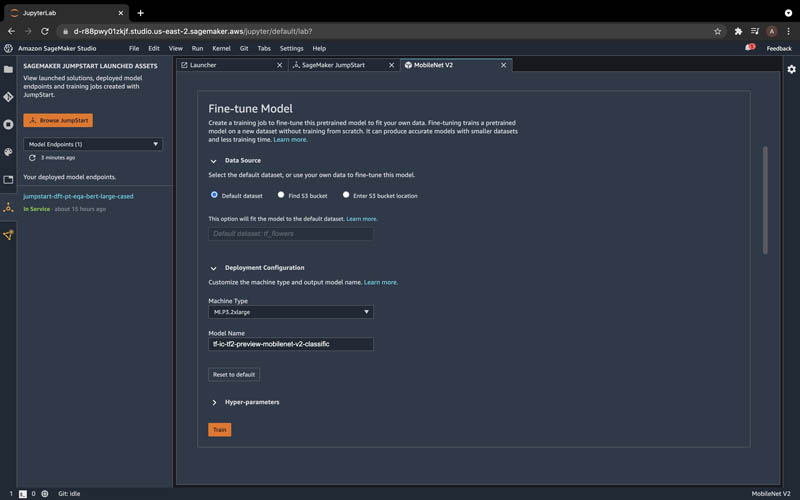Click the Browse JumpStart button

coord(58,120)
